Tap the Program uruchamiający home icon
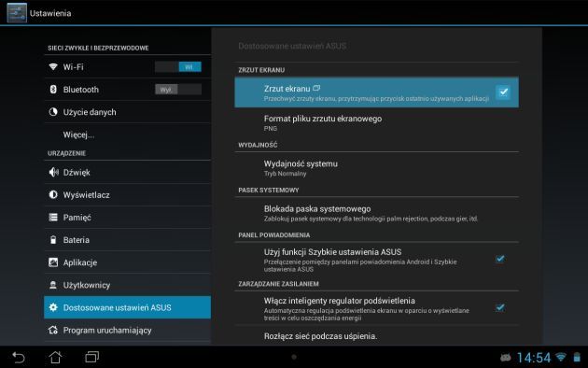The image size is (588, 368). coord(53,330)
